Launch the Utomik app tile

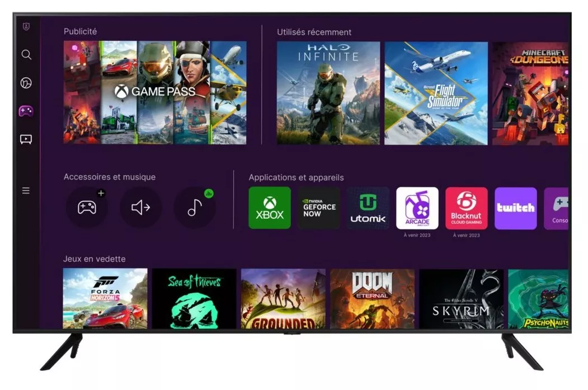tap(368, 208)
